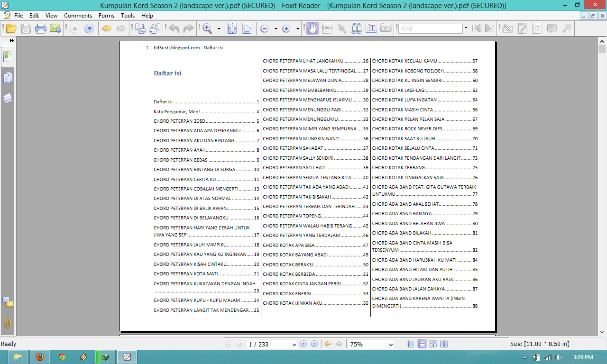
Task: Click the Save disk icon
Action: tap(26, 29)
